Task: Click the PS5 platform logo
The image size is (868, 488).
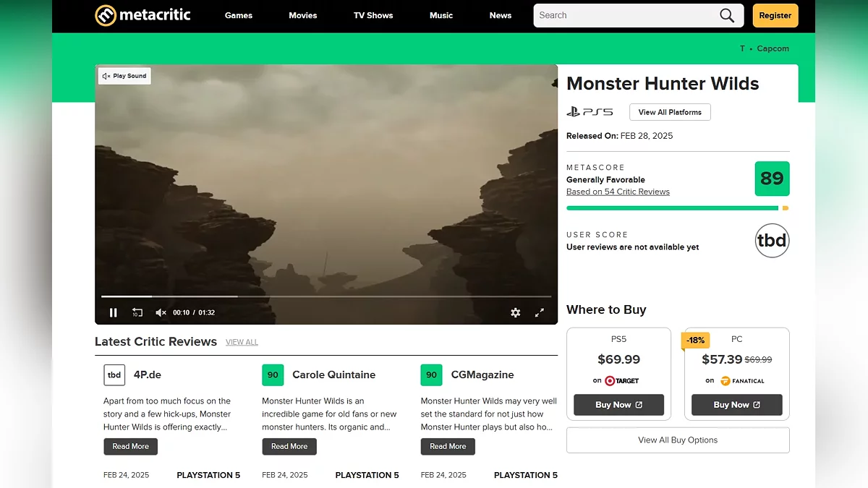Action: tap(590, 112)
